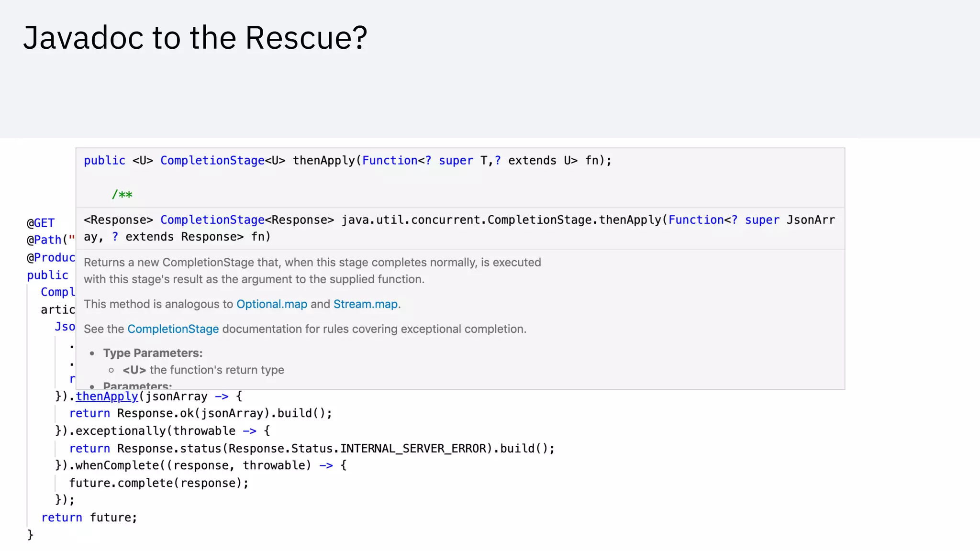The height and width of the screenshot is (551, 980).
Task: Click the slide title 'Javadoc to the Rescue?'
Action: coord(195,37)
